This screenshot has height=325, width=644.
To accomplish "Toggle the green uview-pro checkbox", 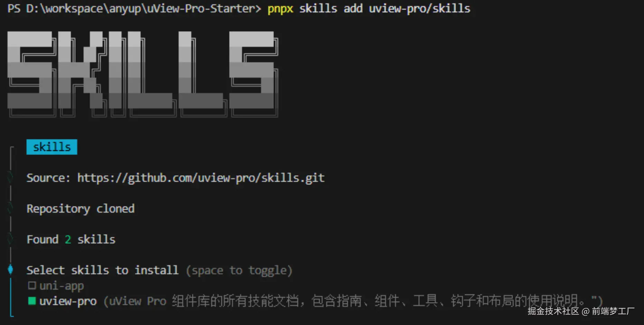I will point(32,301).
